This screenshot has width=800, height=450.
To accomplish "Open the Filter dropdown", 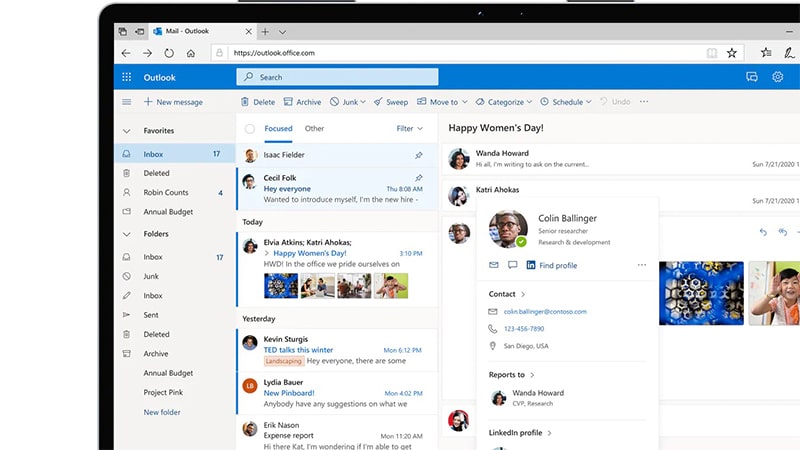I will 410,129.
